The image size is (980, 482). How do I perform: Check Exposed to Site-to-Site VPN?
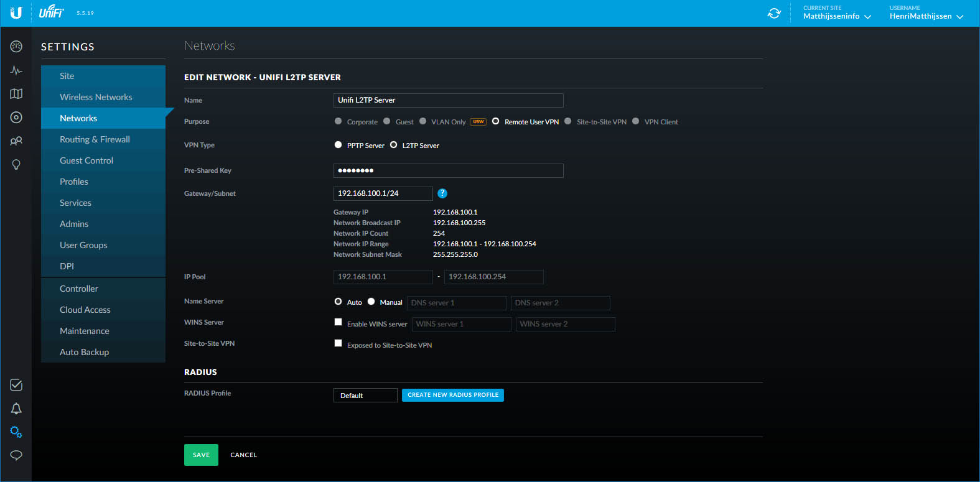pos(338,343)
